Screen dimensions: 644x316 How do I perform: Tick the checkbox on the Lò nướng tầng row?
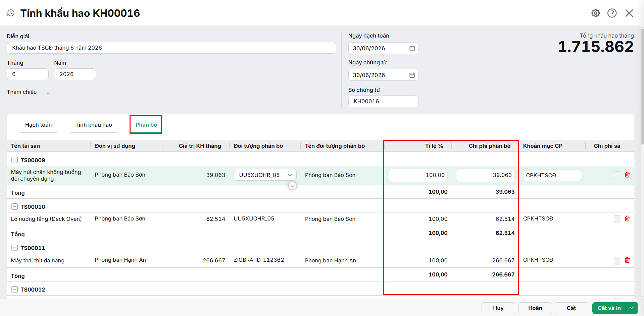click(x=617, y=219)
